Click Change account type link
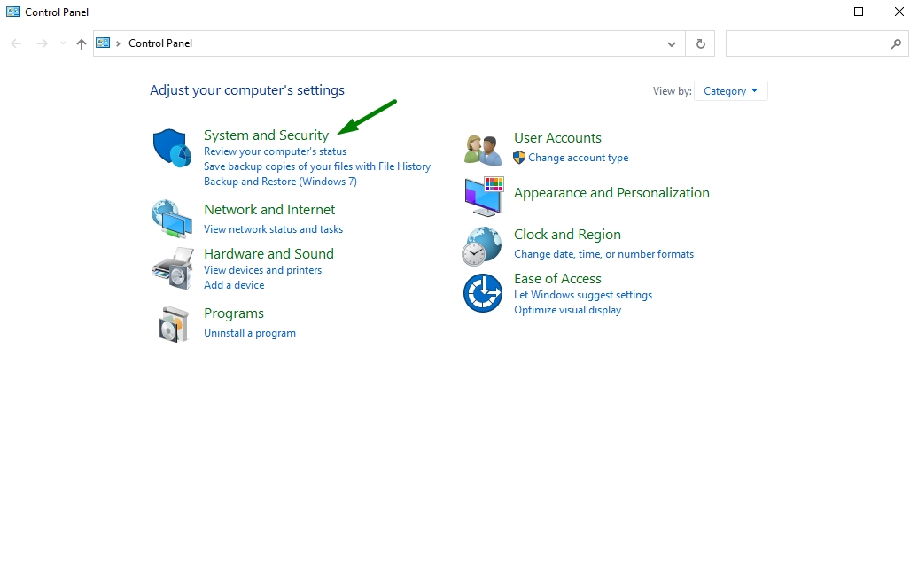This screenshot has width=918, height=588. pos(579,158)
